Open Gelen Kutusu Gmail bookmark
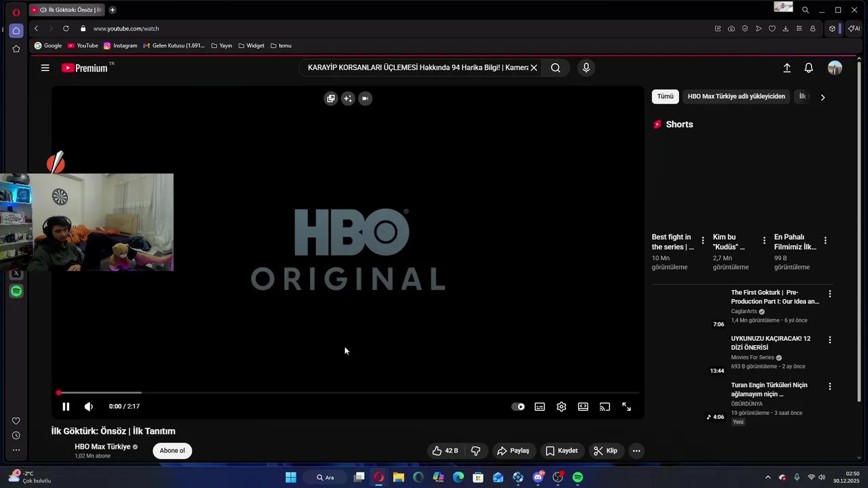 pos(174,45)
